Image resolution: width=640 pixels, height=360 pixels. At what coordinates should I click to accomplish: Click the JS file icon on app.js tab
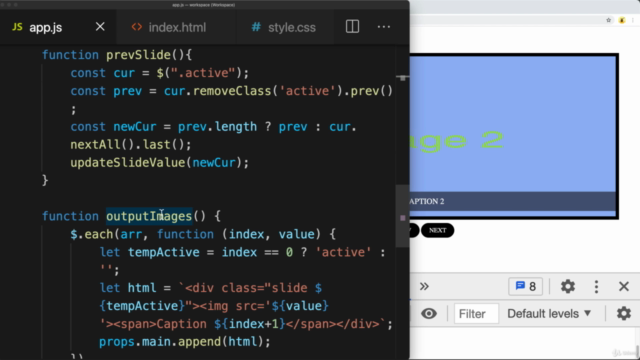tap(17, 27)
